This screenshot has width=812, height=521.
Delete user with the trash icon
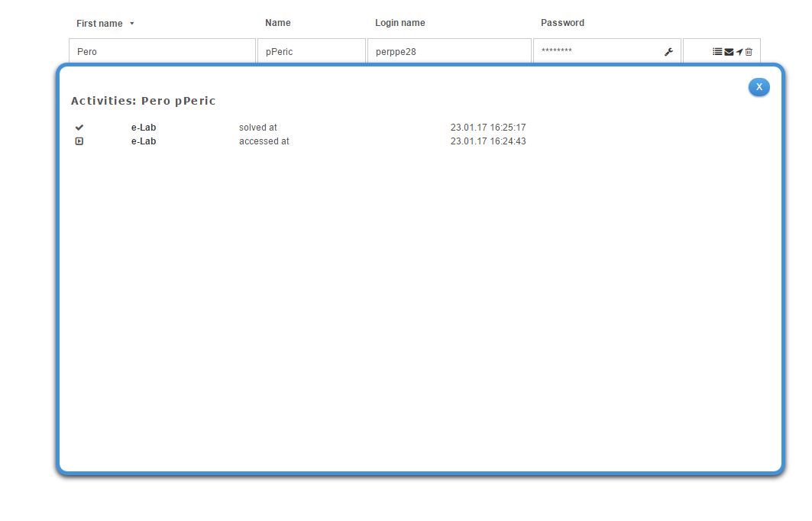click(749, 52)
